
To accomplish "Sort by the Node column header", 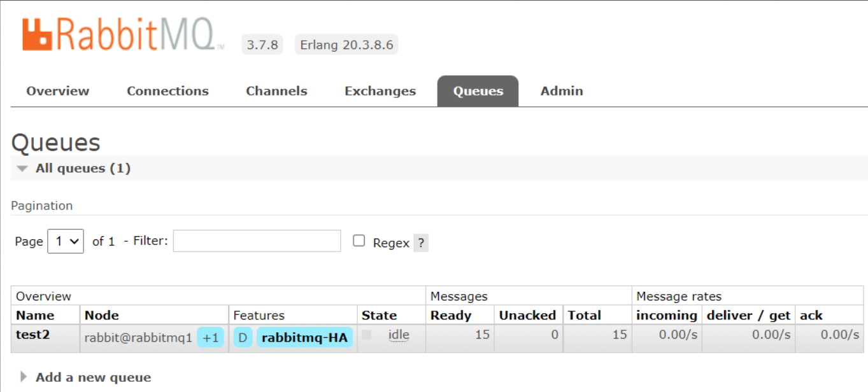I will [102, 315].
